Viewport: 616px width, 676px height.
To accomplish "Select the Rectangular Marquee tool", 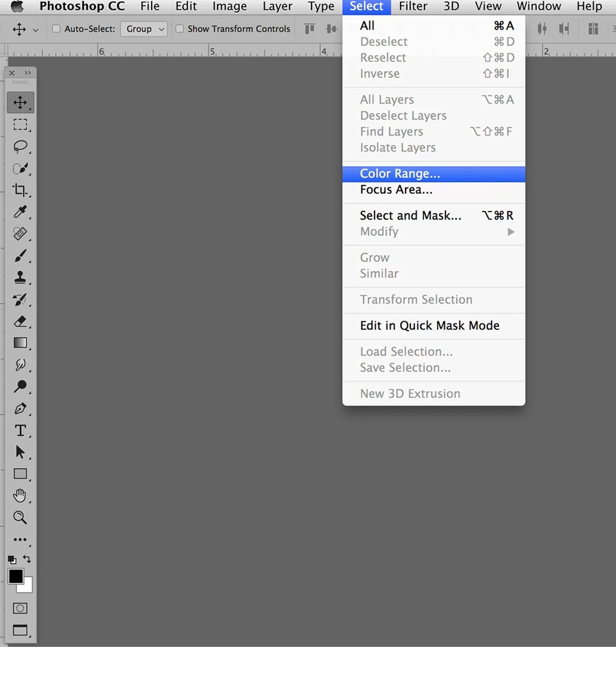I will tap(20, 125).
